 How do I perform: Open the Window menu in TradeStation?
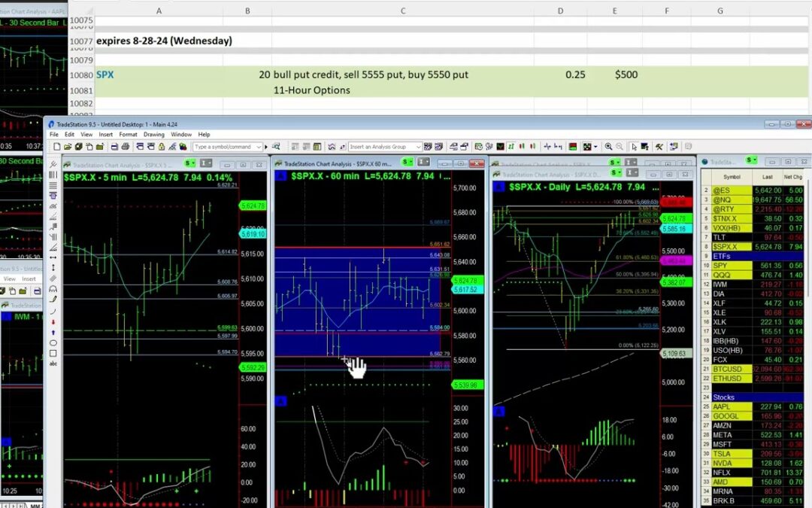(181, 134)
